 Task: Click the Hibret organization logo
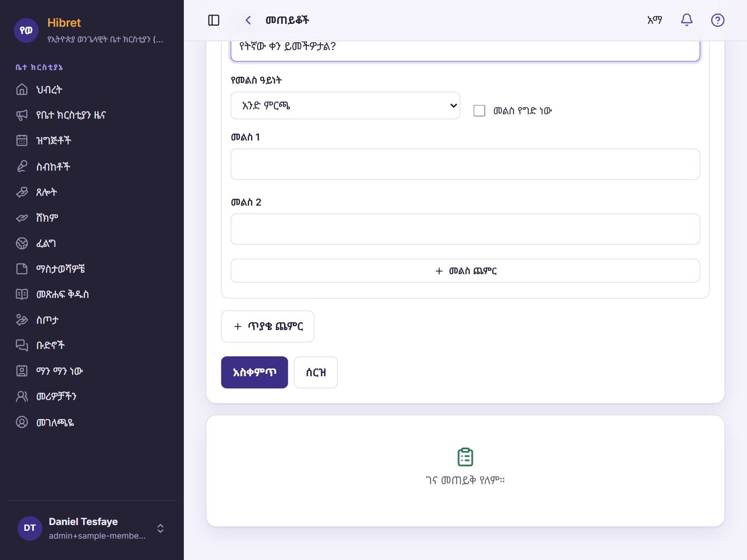[x=26, y=30]
